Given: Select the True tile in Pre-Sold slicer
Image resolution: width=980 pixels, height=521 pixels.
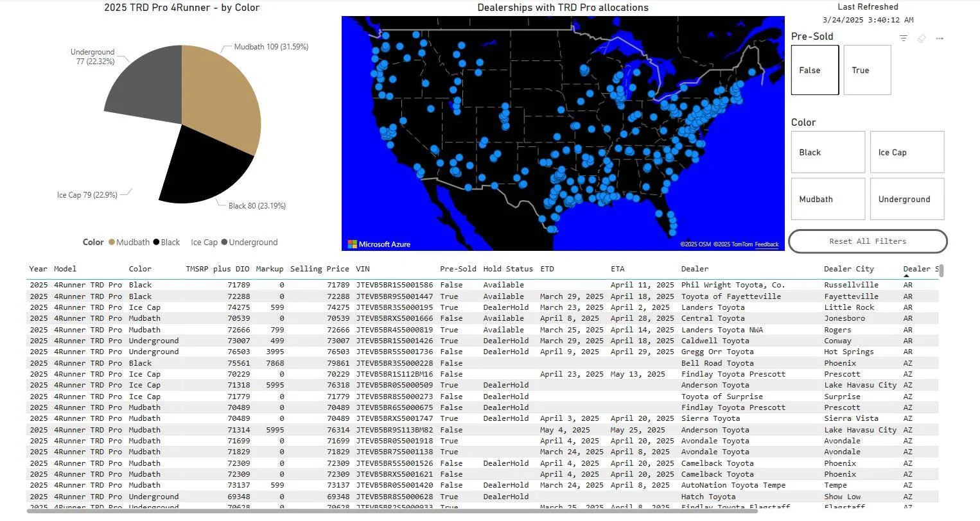Looking at the screenshot, I should click(867, 70).
